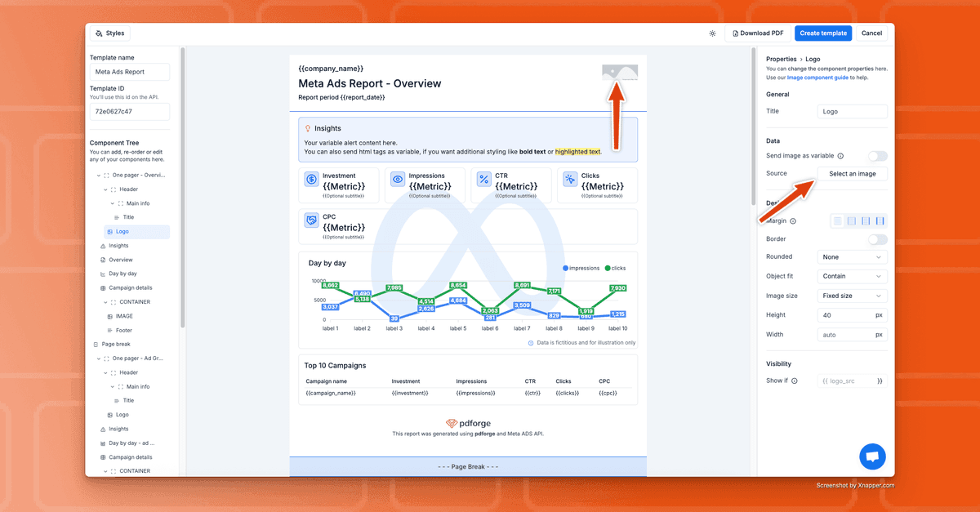Enable the Send image as variable toggle
This screenshot has width=980, height=512.
tap(876, 155)
